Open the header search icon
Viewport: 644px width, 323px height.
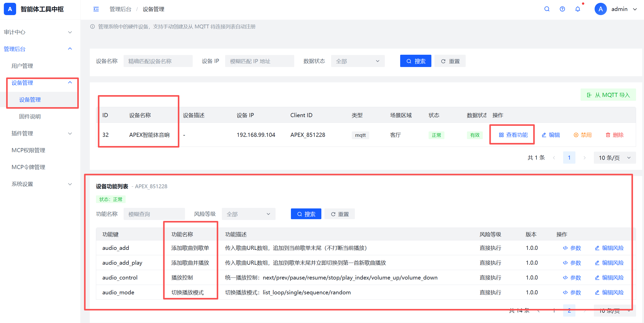[547, 9]
